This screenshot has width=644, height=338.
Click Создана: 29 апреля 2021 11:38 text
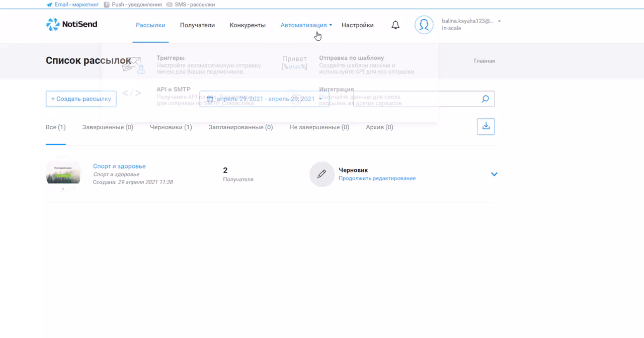pyautogui.click(x=133, y=182)
